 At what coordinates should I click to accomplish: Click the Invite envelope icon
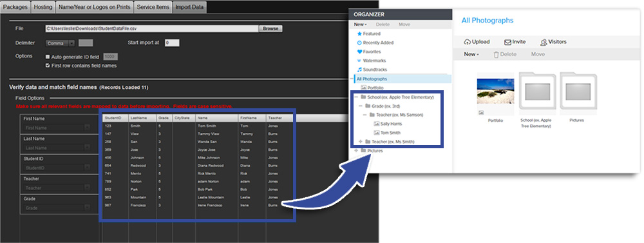(x=507, y=42)
